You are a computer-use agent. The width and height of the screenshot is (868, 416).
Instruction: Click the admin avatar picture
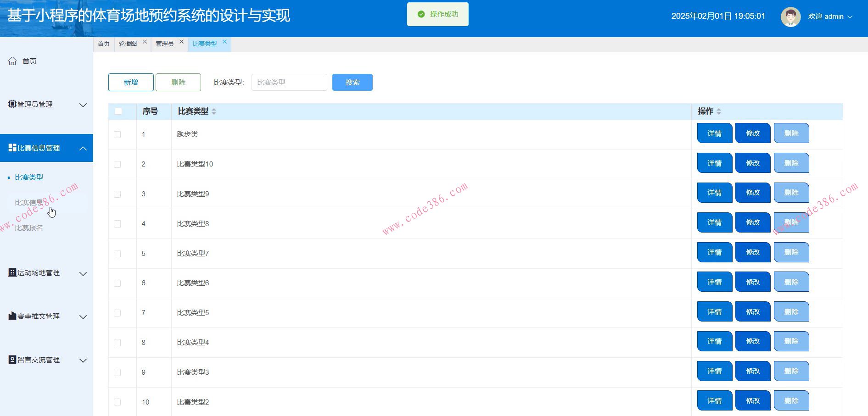tap(790, 17)
